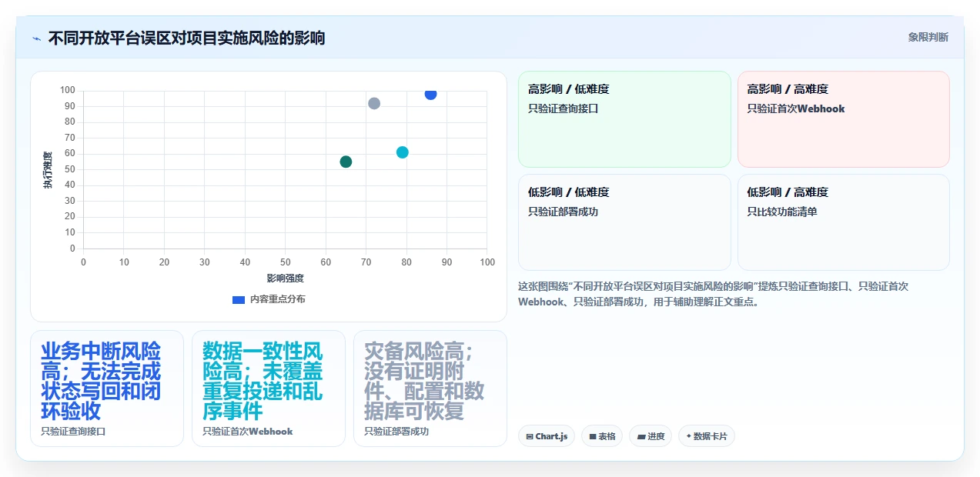Viewport: 980px width, 477px height.
Task: Toggle the 内容重点分布 legend swatch
Action: 239,299
